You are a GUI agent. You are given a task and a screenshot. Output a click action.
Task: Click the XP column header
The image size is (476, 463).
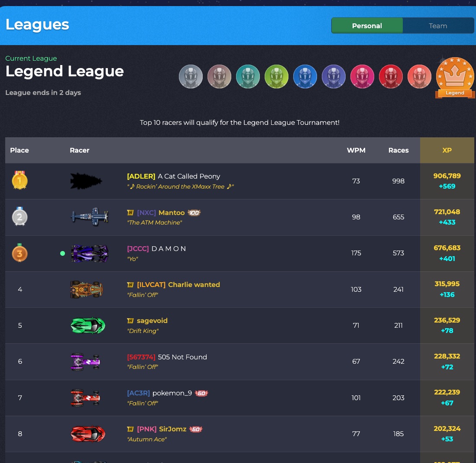[447, 150]
